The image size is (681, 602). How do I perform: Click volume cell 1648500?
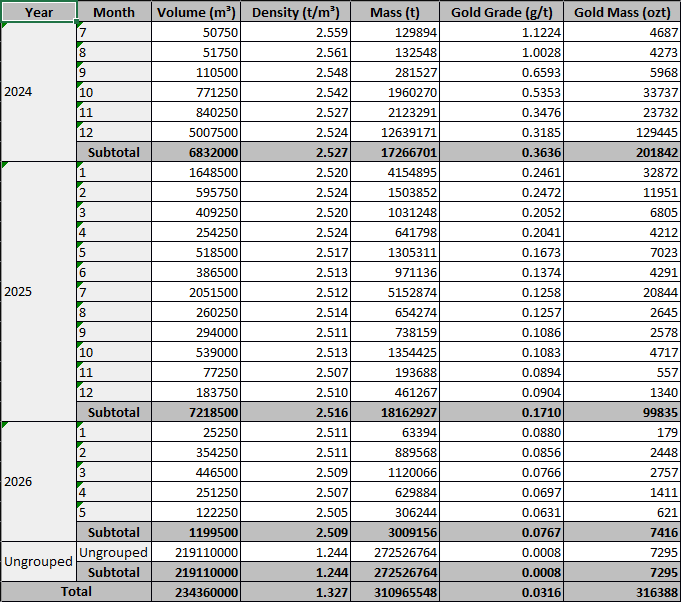pos(196,172)
